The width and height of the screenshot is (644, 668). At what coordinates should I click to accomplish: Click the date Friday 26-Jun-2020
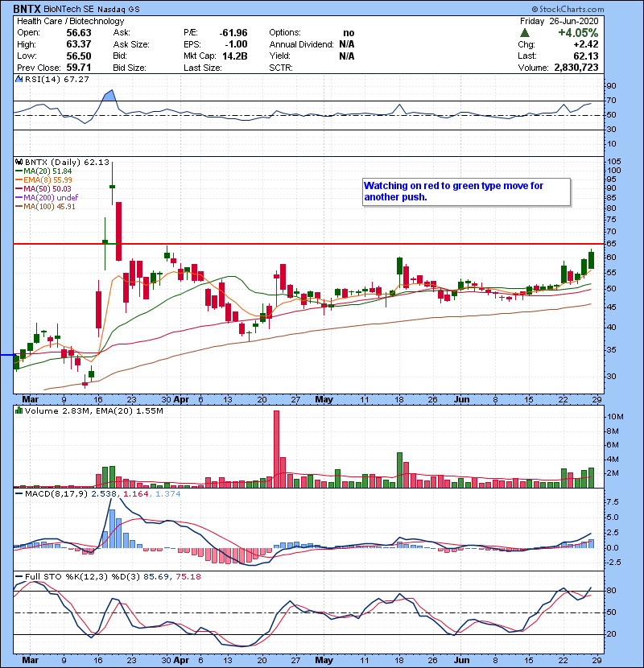[559, 21]
